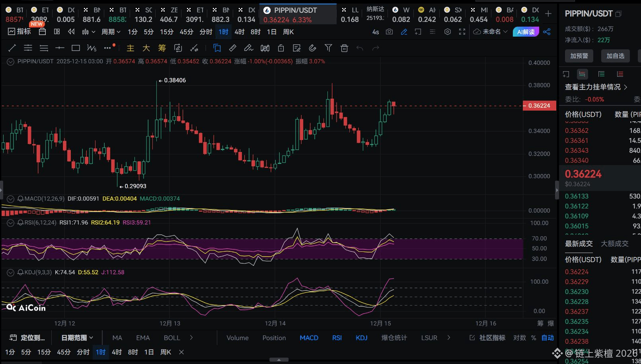Open the 大额成交 tab

point(614,243)
